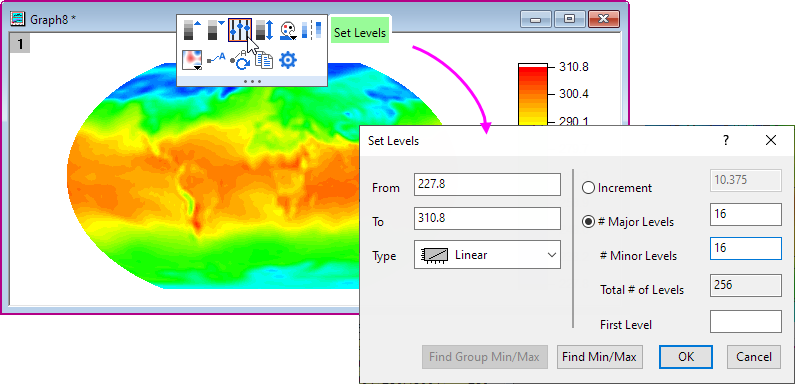Click the Graph8 window title icon
This screenshot has width=800, height=390.
(x=18, y=19)
